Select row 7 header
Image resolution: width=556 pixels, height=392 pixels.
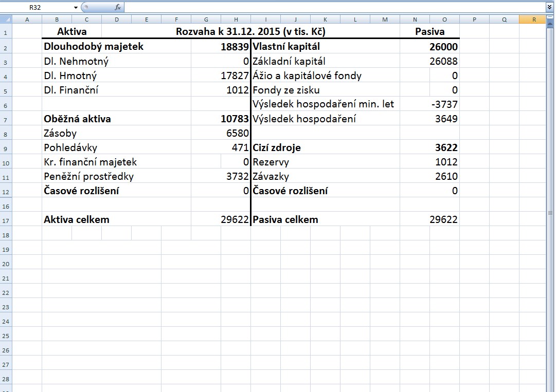[x=6, y=119]
